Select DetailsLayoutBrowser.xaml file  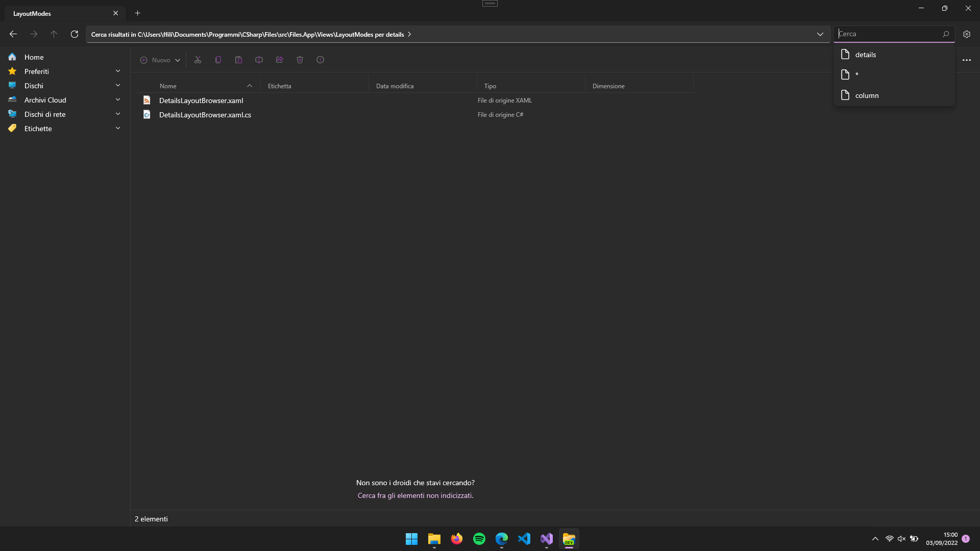pyautogui.click(x=201, y=101)
